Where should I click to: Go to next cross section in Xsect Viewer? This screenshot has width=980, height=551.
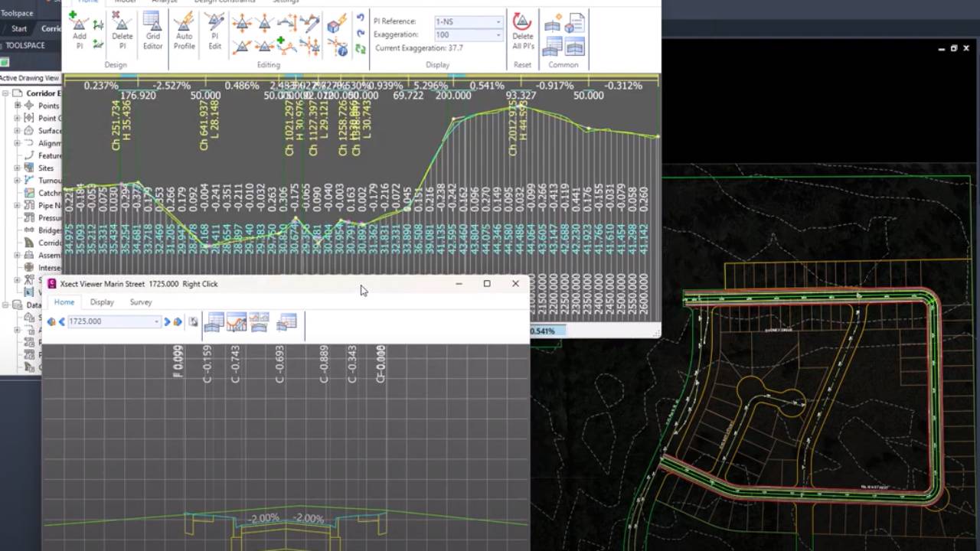tap(167, 321)
